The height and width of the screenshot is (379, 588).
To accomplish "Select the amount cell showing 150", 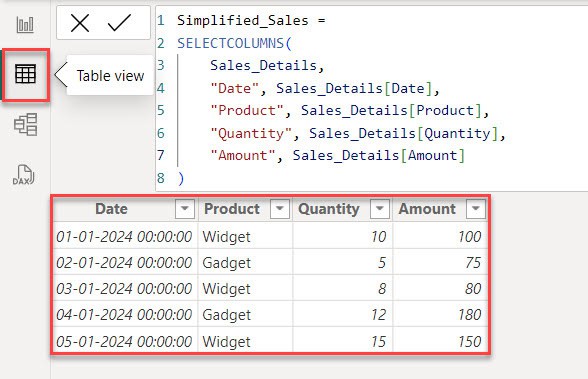I will pos(440,342).
